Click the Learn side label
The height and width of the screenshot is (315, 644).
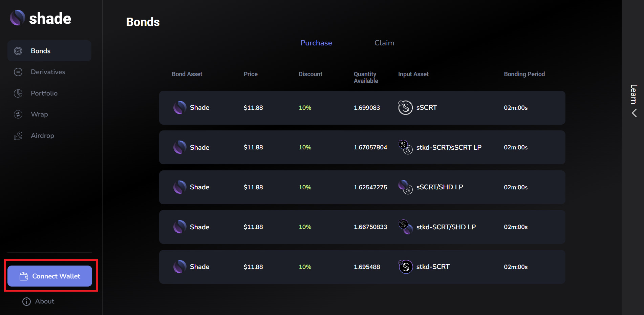coord(634,94)
